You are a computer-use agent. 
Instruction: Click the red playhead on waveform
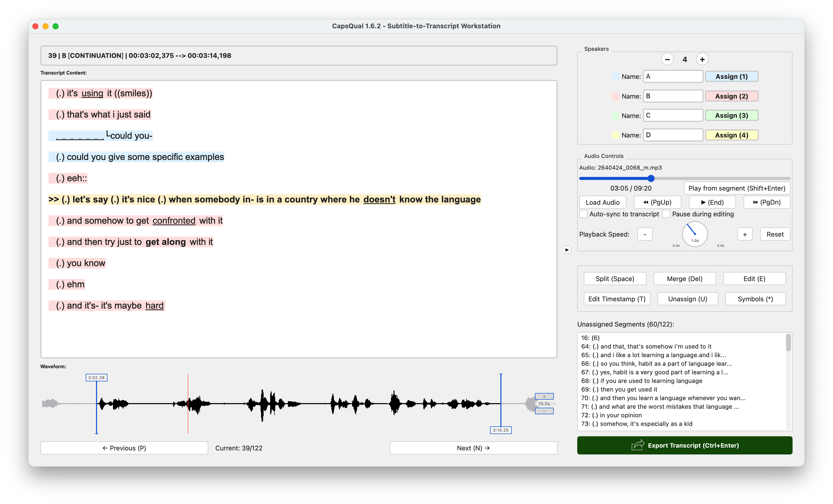188,404
